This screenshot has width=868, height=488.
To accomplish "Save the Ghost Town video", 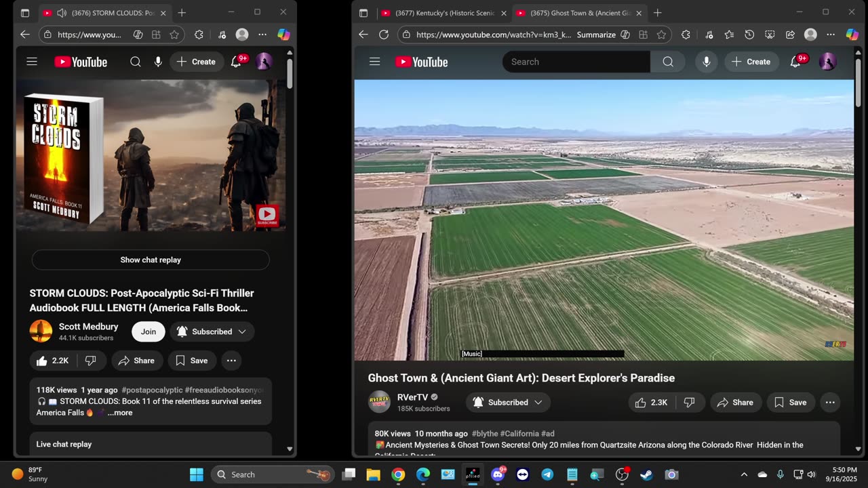I will [x=791, y=402].
